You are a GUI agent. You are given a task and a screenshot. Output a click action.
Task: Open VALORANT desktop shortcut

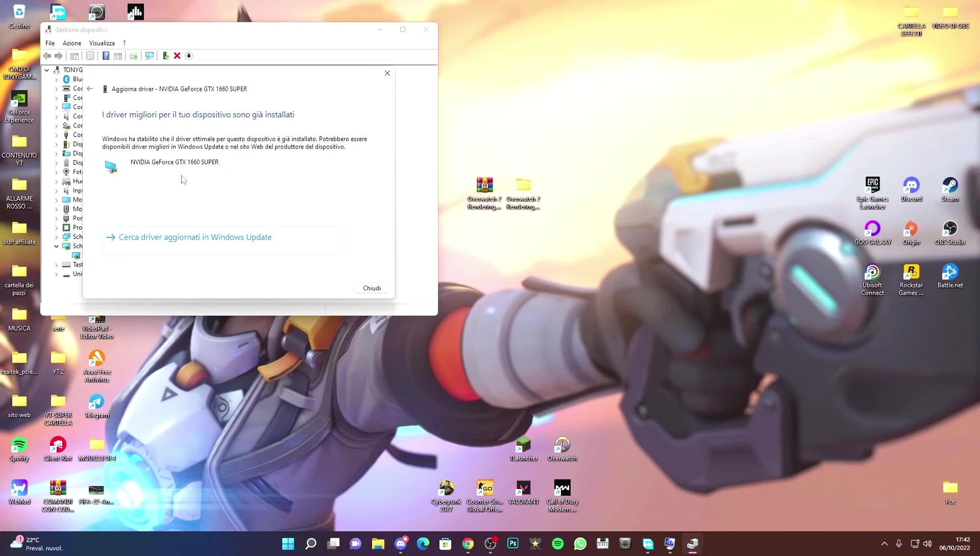523,492
